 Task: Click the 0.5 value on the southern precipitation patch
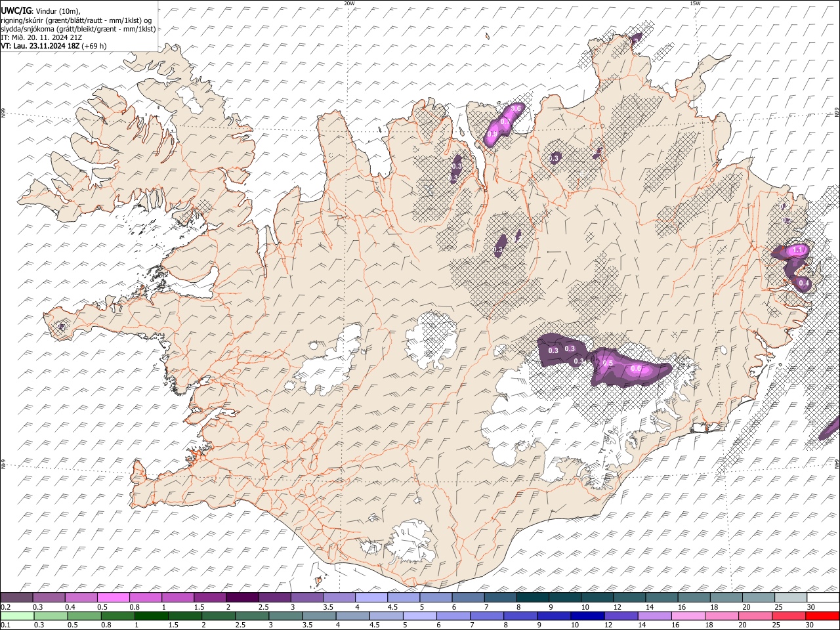coord(608,363)
